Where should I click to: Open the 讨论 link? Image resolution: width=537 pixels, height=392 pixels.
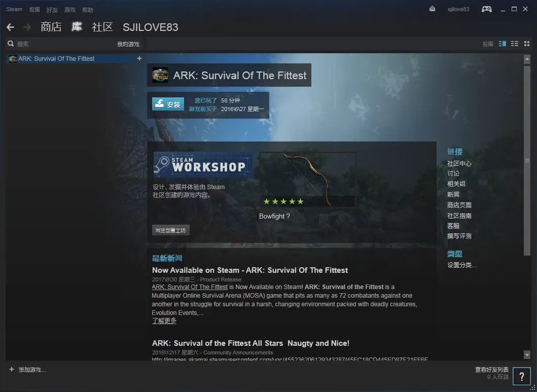[453, 173]
